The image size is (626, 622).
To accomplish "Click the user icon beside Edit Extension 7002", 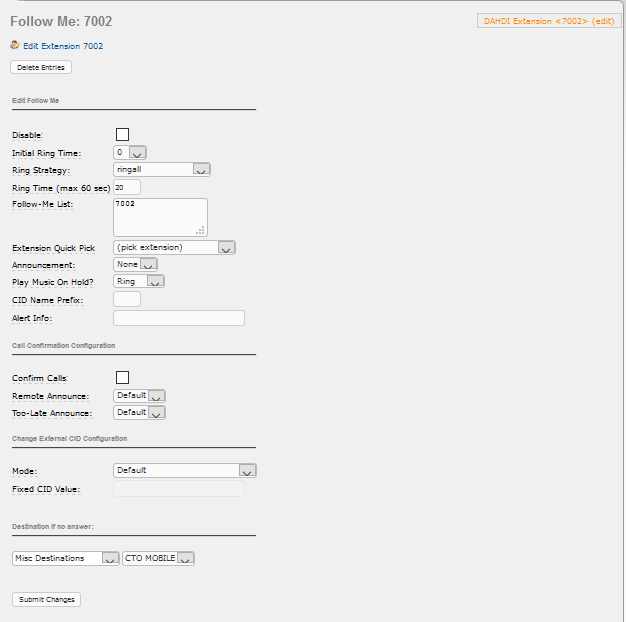I will (15, 45).
